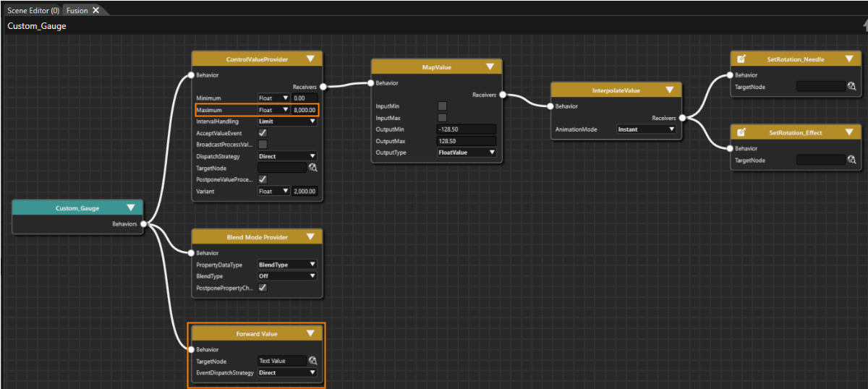Close the Fusion tab with X
868x389 pixels.
pyautogui.click(x=95, y=10)
